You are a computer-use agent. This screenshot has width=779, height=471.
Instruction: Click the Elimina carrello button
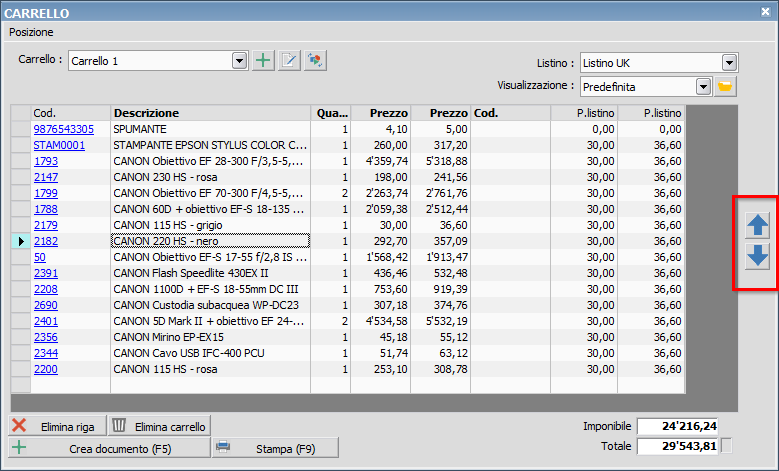point(159,426)
